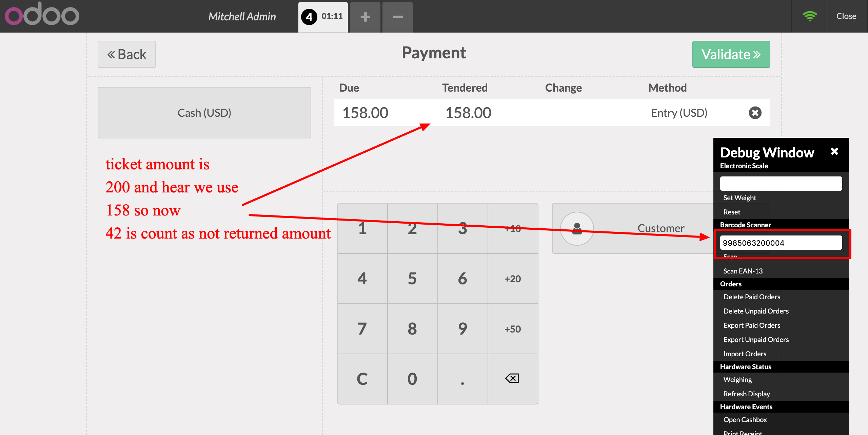868x435 pixels.
Task: Select Delete Paid Orders option
Action: point(752,297)
